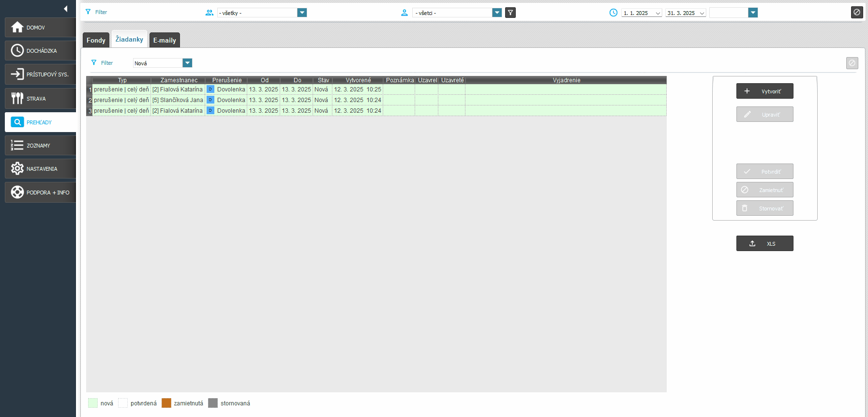Switch to the E-maily tab
Viewport: 868px width, 417px height.
click(165, 40)
